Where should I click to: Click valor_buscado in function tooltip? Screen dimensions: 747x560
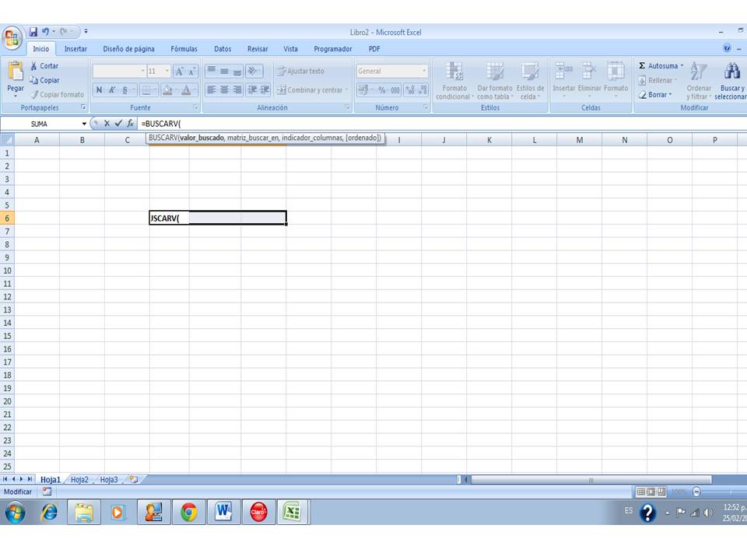202,138
